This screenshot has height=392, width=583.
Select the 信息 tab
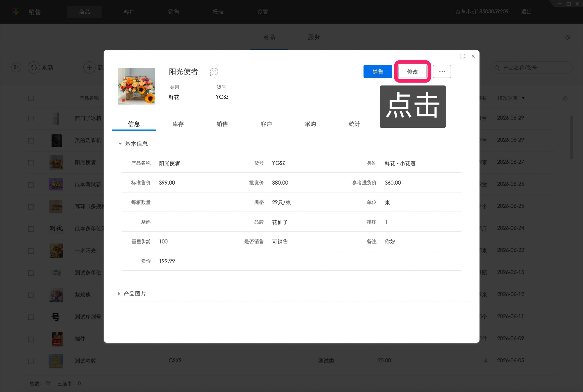point(134,124)
